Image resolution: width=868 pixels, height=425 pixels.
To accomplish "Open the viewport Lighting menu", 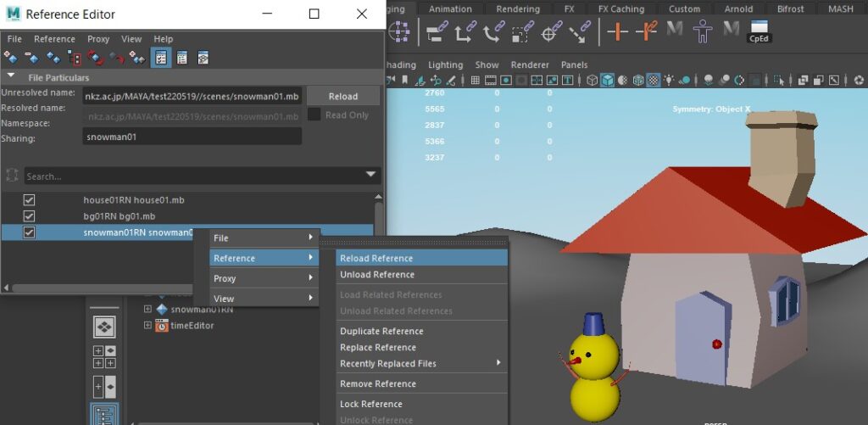I will 445,64.
